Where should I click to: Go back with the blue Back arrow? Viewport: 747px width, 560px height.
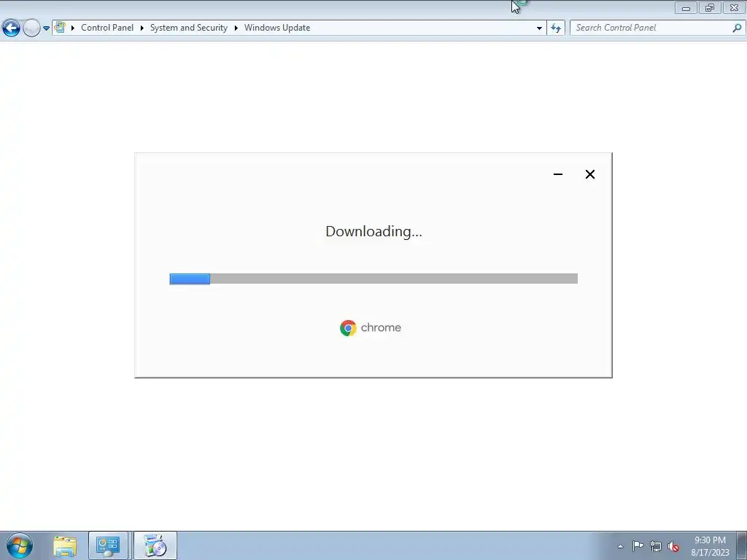(x=11, y=28)
